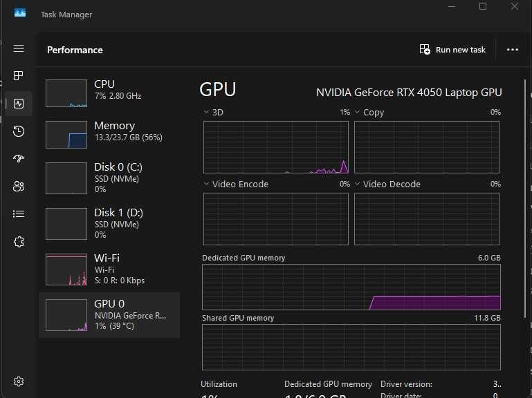This screenshot has width=532, height=398.
Task: Click the large GPU heading
Action: point(217,90)
